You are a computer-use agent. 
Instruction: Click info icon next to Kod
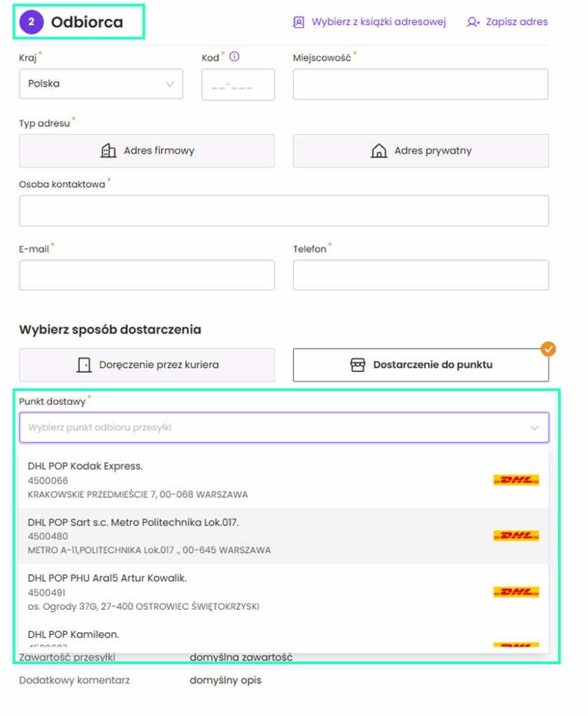234,57
